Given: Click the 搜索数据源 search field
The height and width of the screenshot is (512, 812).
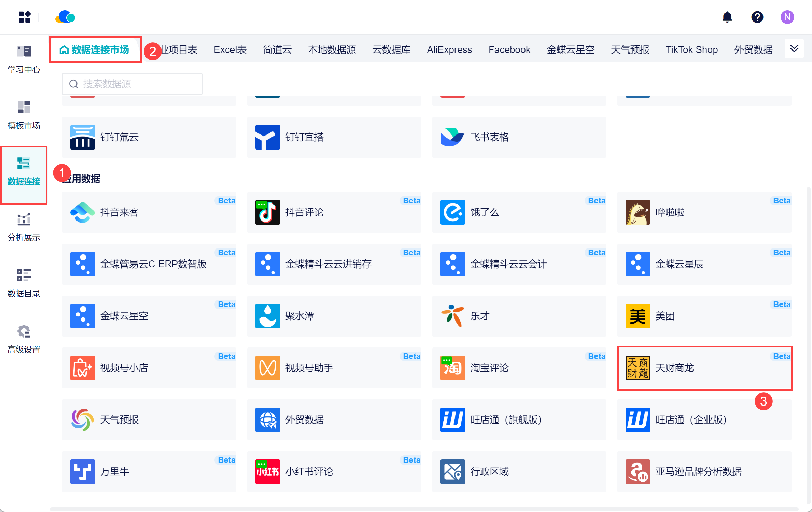Looking at the screenshot, I should click(132, 84).
